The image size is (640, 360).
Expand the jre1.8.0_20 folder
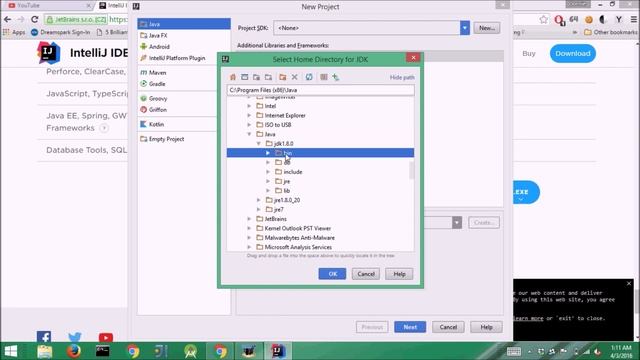[259, 200]
